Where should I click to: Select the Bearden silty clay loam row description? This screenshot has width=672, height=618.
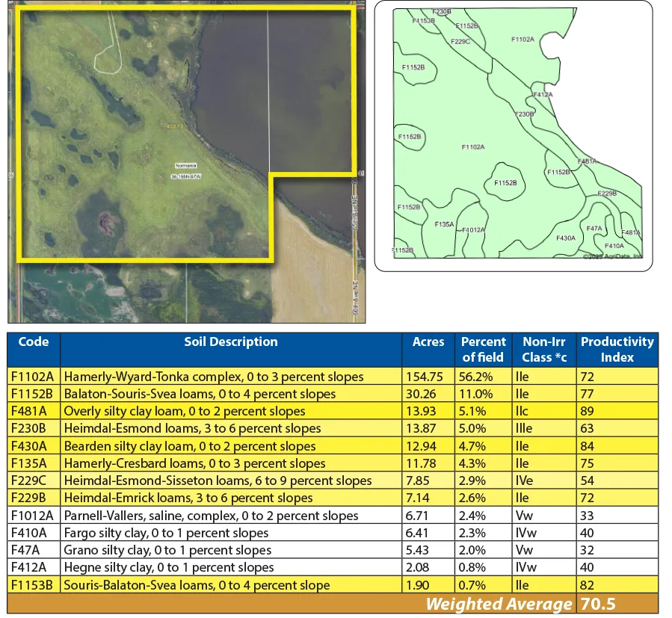[190, 446]
